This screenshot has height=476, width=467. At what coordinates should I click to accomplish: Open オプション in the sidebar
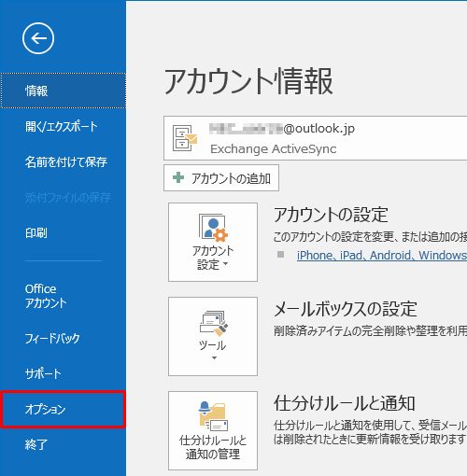coord(64,409)
